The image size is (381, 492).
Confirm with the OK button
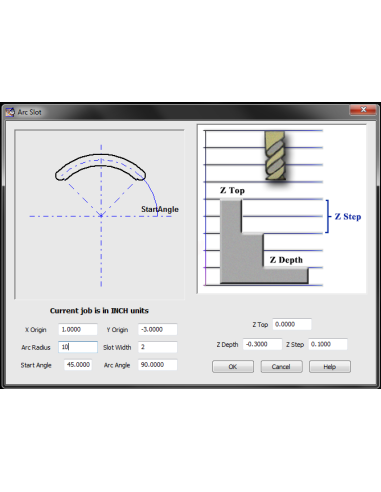pyautogui.click(x=233, y=367)
